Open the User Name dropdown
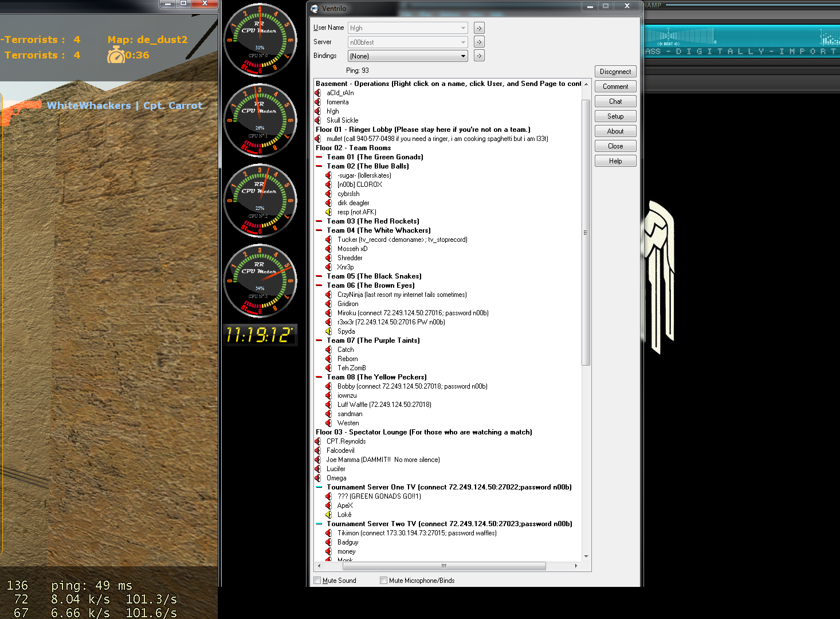Image resolution: width=840 pixels, height=619 pixels. 408,28
